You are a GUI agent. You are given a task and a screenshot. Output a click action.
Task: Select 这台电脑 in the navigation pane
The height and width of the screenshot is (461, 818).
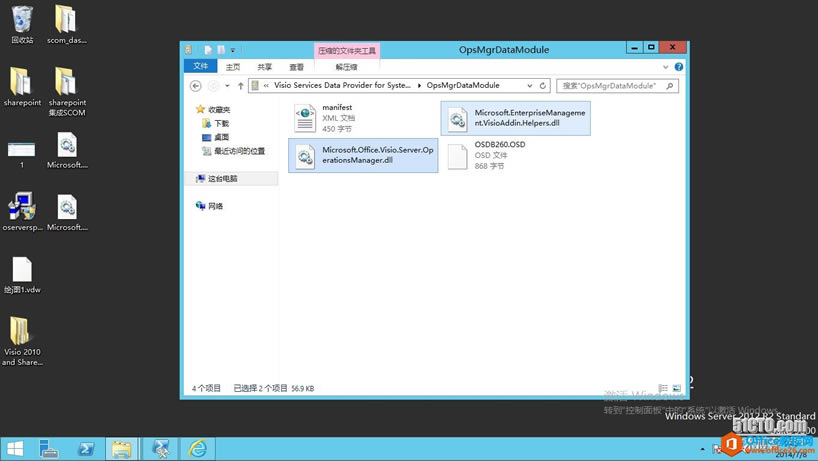(x=222, y=178)
